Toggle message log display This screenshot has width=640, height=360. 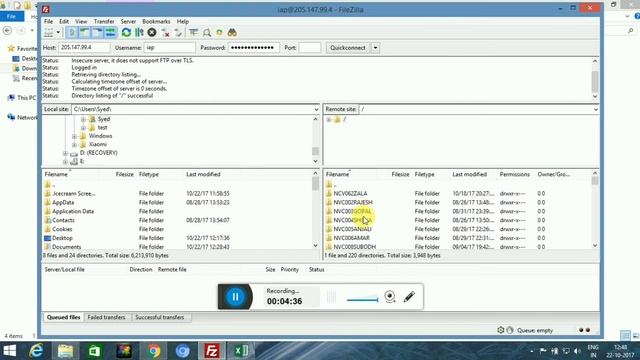coord(72,32)
